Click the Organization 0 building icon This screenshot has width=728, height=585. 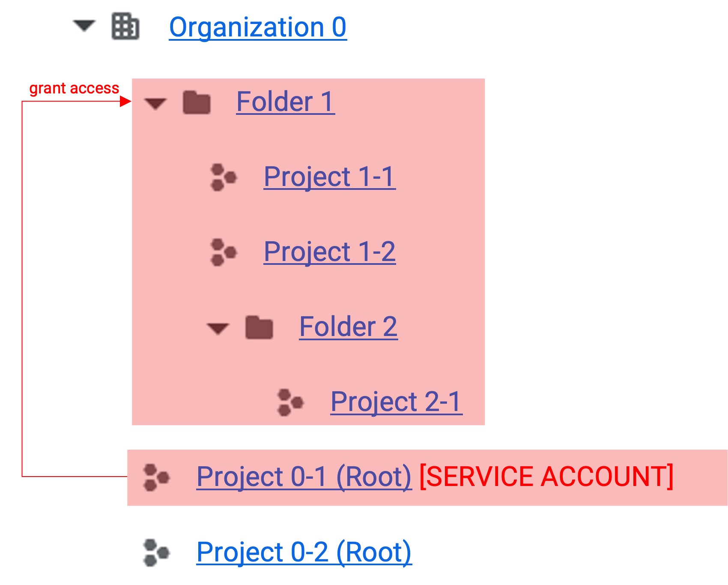tap(125, 27)
